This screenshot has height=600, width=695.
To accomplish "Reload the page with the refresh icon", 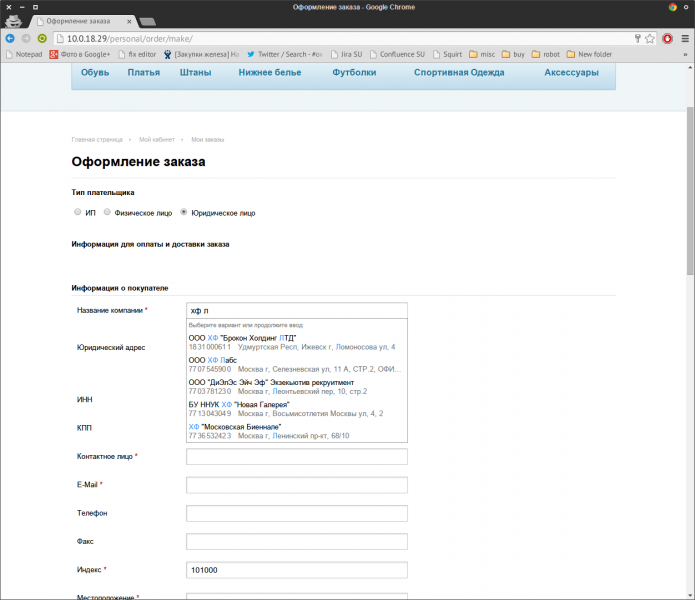I will pos(42,38).
